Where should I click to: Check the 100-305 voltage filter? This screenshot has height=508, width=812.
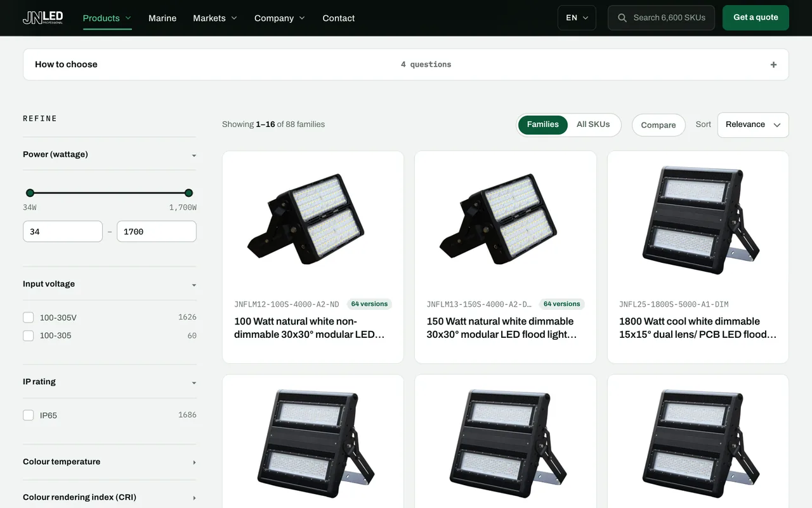coord(28,335)
